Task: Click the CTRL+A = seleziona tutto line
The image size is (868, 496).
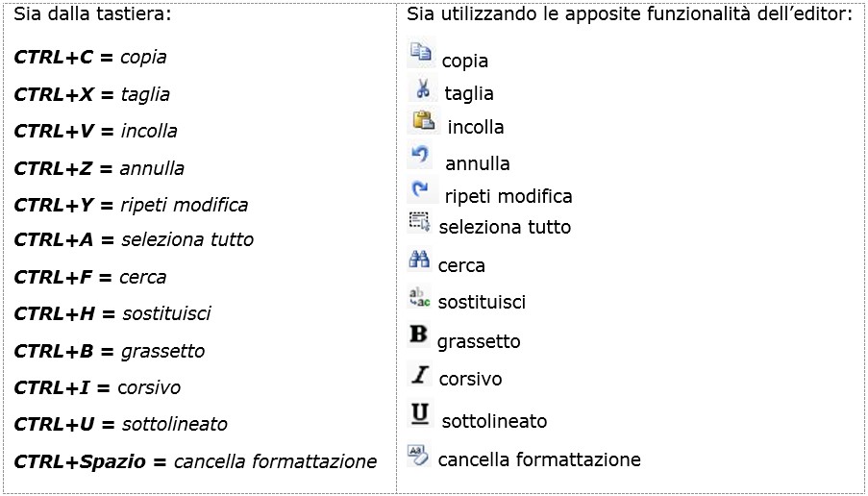Action: (134, 239)
